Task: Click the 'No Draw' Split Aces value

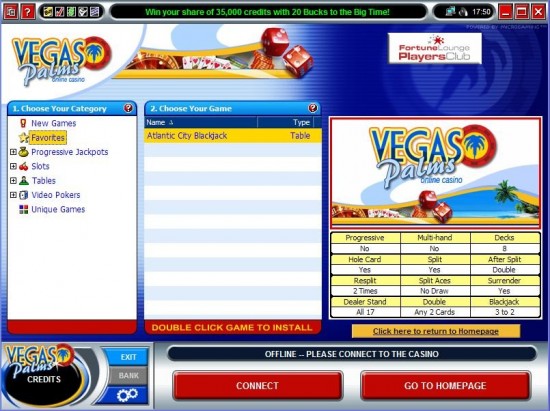Action: [435, 291]
